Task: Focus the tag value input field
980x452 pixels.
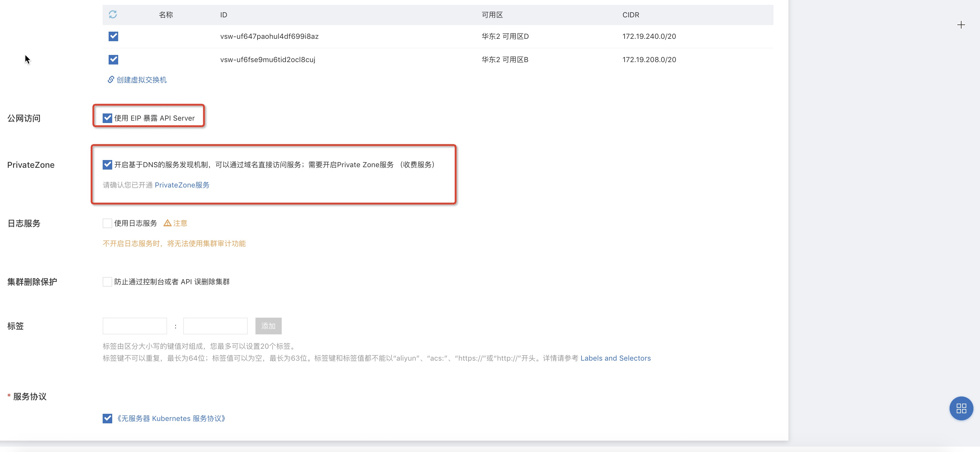Action: click(x=215, y=326)
